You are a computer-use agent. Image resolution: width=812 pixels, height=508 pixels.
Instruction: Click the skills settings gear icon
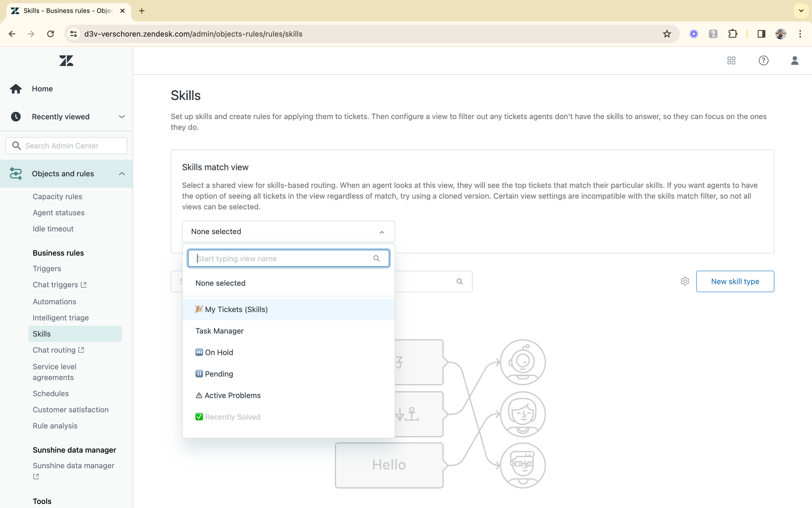point(685,281)
